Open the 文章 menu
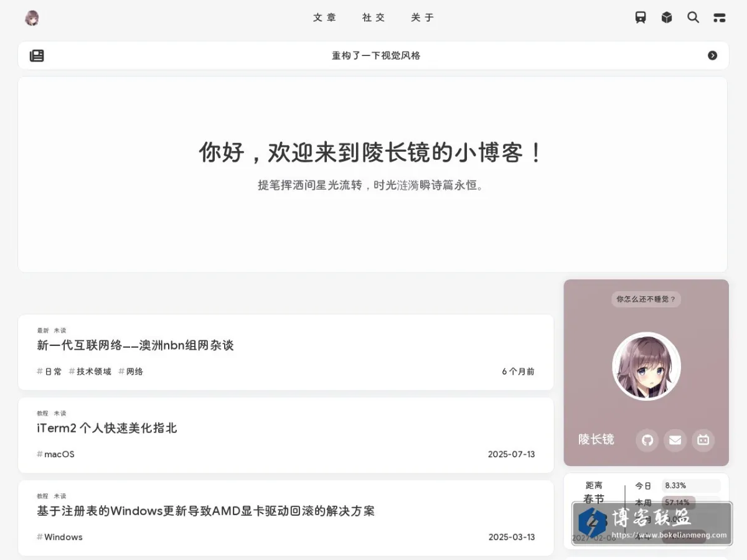This screenshot has width=747, height=560. pos(325,17)
